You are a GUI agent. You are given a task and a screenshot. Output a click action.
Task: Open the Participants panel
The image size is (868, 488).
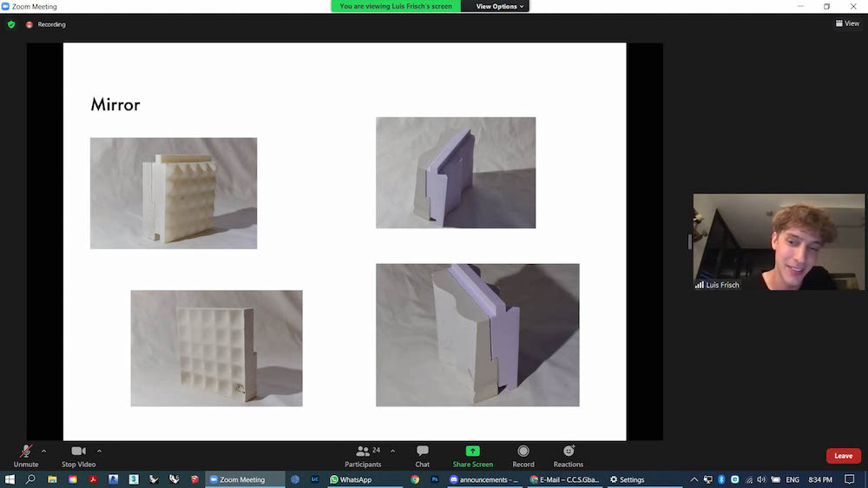363,455
